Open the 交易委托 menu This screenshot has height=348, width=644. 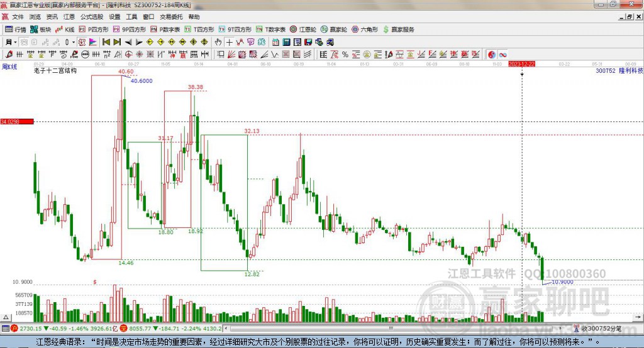[x=171, y=17]
